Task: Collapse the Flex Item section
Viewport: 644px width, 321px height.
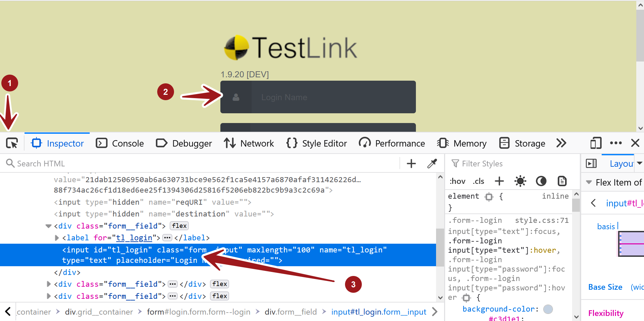Action: (x=589, y=182)
